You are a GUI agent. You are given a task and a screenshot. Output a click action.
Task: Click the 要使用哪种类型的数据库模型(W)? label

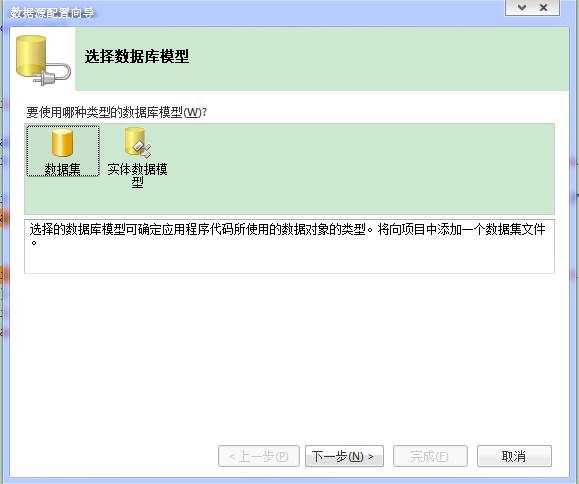116,112
